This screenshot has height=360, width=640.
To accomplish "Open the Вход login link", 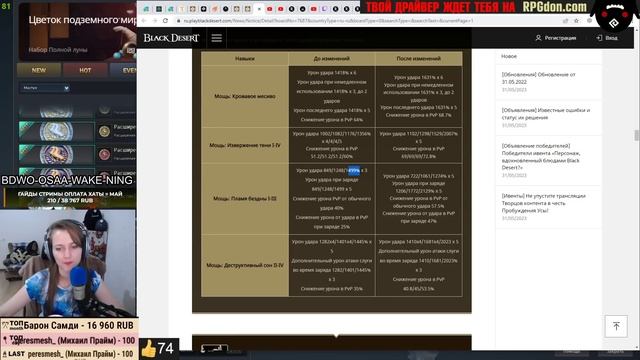I will [611, 38].
